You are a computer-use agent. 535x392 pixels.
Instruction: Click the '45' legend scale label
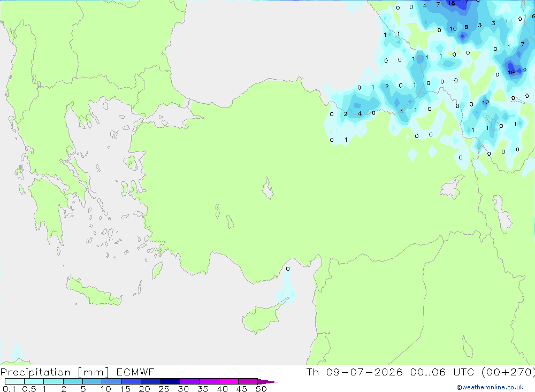pos(242,389)
